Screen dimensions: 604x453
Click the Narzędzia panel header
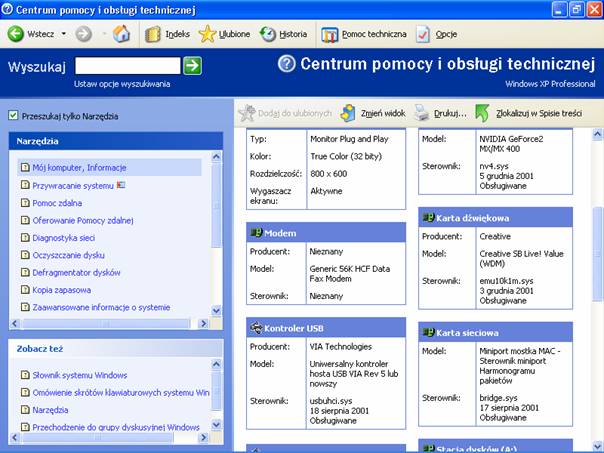[x=116, y=141]
